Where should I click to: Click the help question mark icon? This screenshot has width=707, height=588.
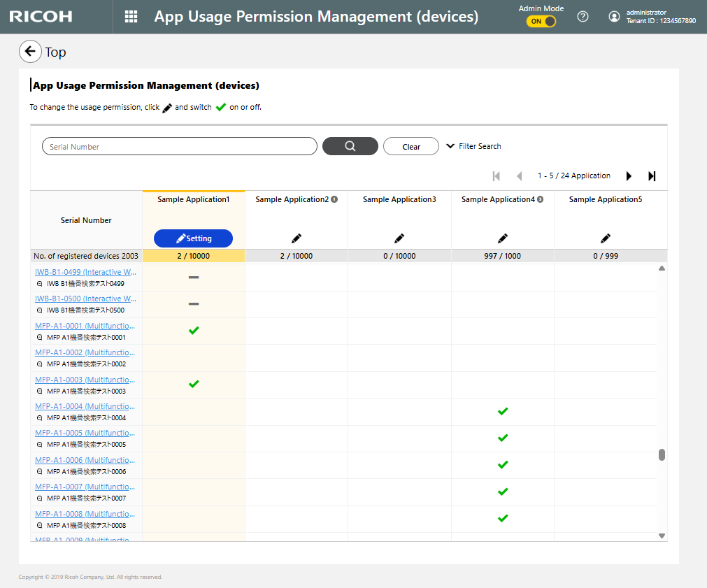point(583,17)
